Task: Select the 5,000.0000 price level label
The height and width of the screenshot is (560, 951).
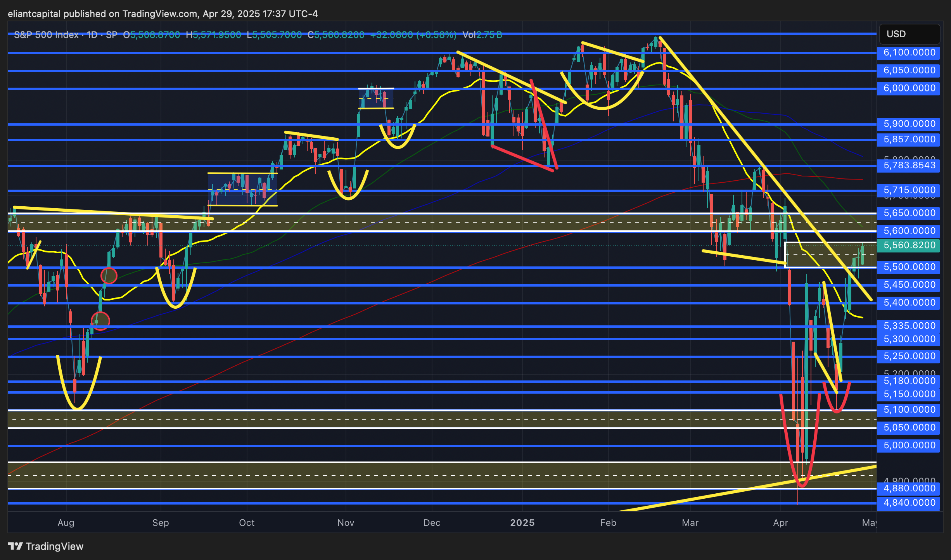Action: pyautogui.click(x=909, y=445)
